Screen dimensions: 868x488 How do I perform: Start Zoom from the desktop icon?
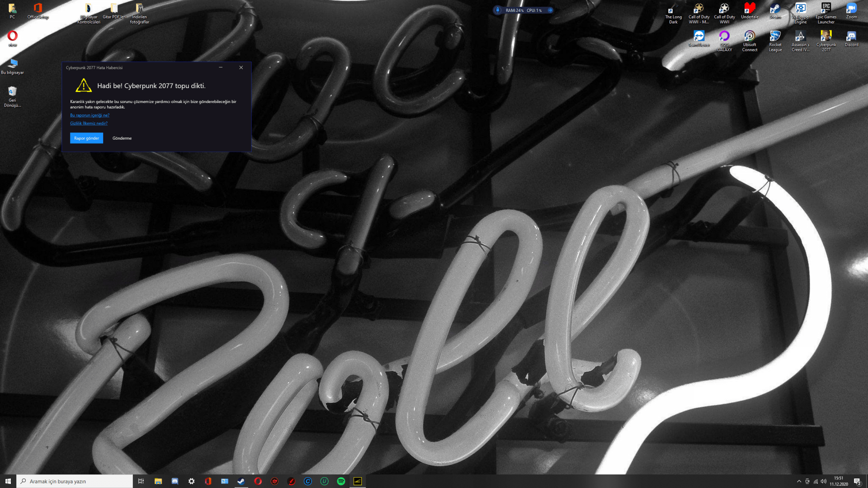coord(851,8)
